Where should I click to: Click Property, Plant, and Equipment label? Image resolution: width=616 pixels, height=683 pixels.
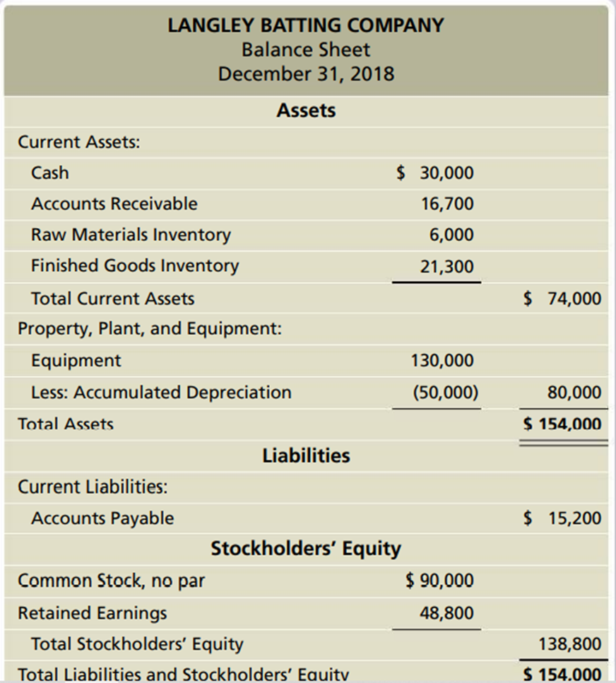coord(150,329)
